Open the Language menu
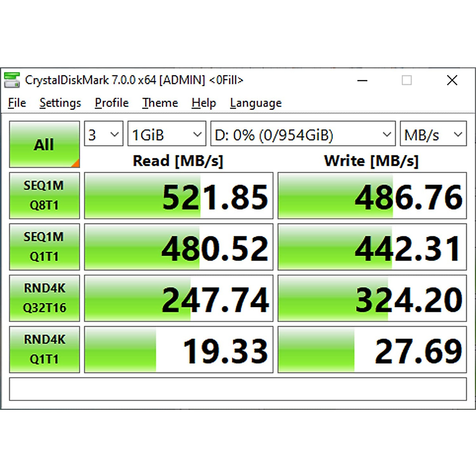Viewport: 476px width, 476px height. click(255, 103)
